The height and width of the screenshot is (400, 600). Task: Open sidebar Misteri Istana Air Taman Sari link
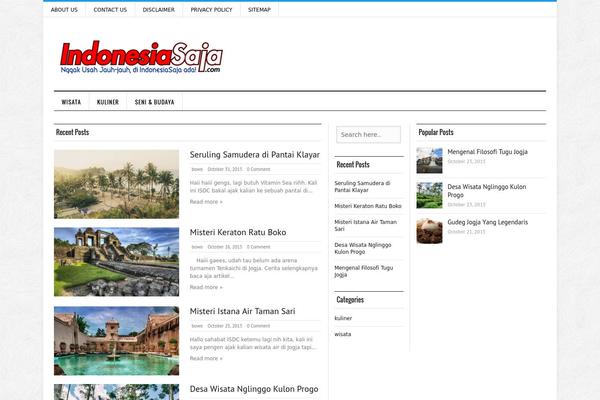365,225
